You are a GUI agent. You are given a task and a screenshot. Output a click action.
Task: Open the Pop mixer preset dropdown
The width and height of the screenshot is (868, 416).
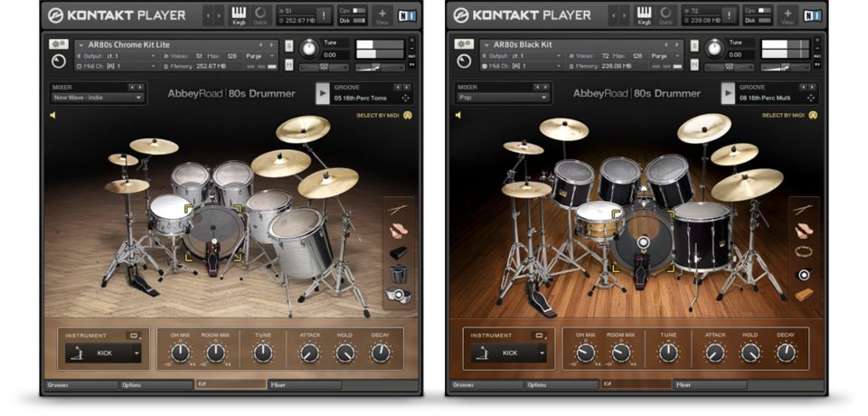pyautogui.click(x=503, y=98)
